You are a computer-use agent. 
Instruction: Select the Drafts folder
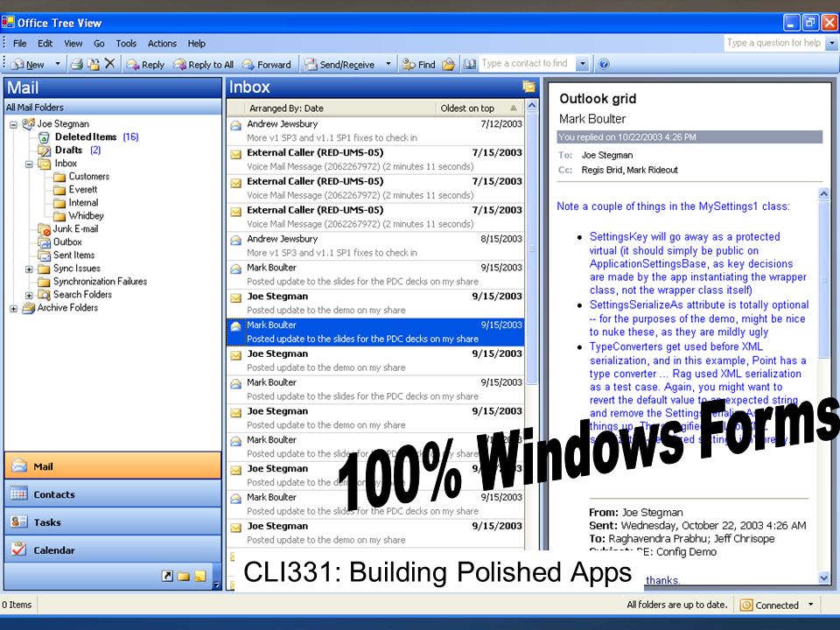coord(68,150)
